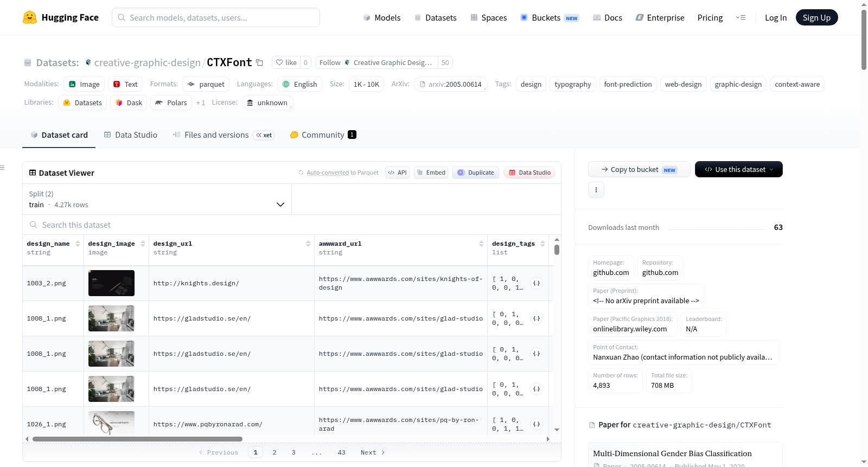Toggle the left sidebar menu icon
The width and height of the screenshot is (868, 467).
(x=3, y=168)
